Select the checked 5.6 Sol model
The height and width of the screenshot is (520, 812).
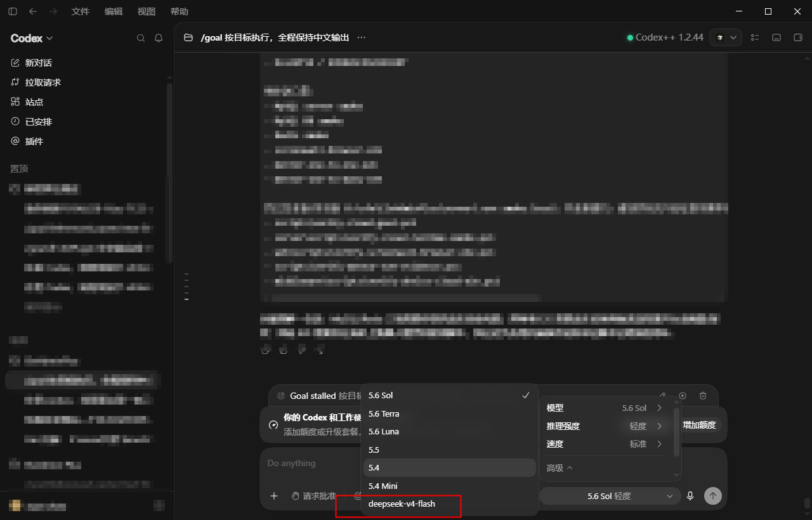[450, 395]
